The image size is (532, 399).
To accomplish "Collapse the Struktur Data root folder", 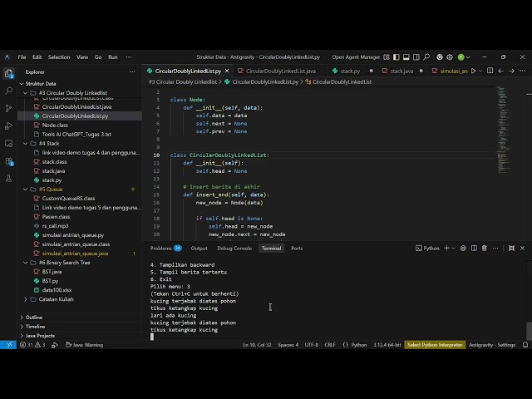I will 22,83.
